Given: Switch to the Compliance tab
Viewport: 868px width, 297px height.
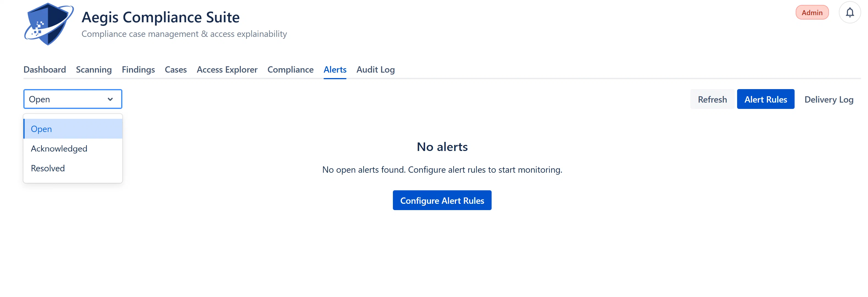Looking at the screenshot, I should pos(290,70).
